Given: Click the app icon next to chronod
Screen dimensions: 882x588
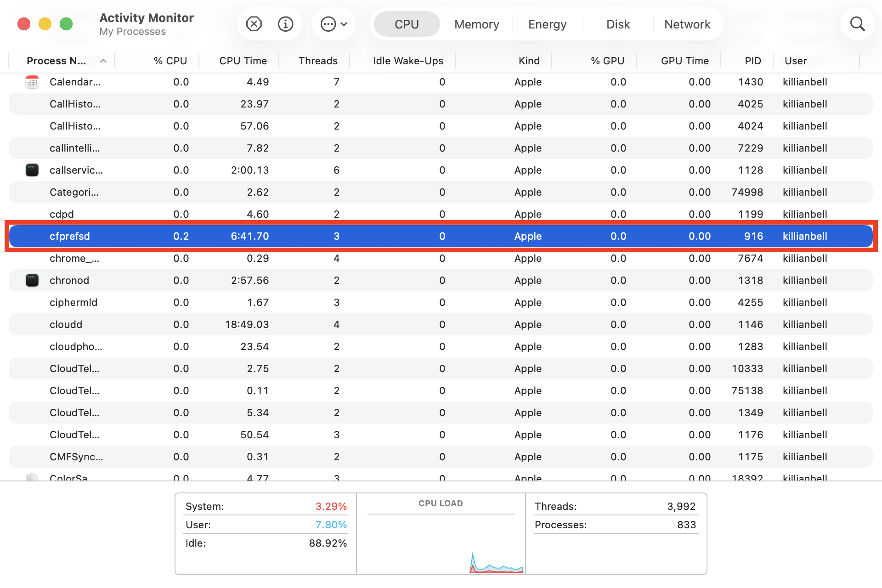Looking at the screenshot, I should click(x=32, y=280).
